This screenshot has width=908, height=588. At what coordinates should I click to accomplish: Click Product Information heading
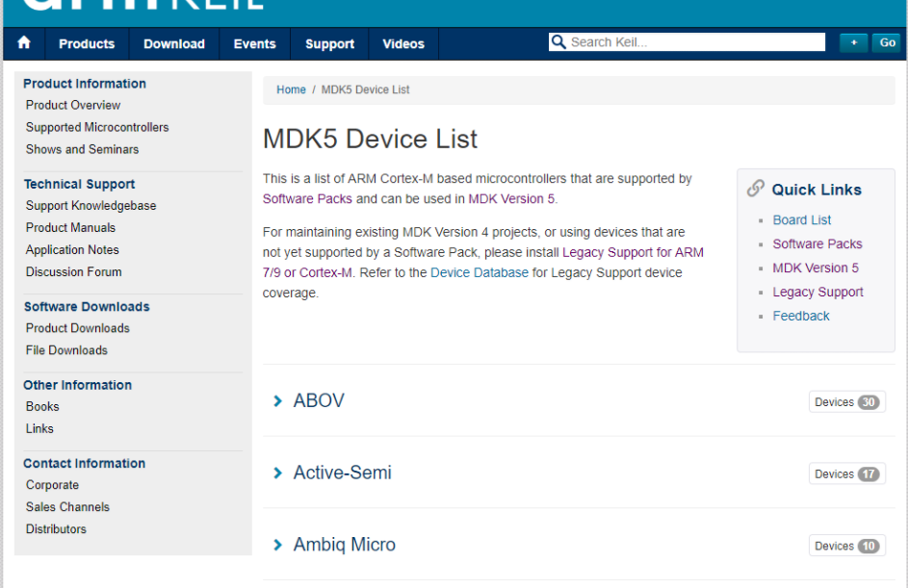[x=85, y=84]
